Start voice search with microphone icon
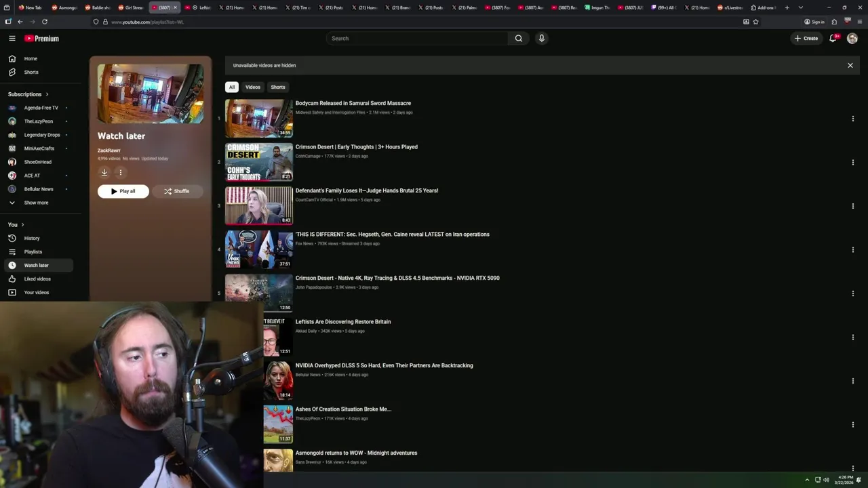Viewport: 868px width, 488px height. (x=542, y=39)
